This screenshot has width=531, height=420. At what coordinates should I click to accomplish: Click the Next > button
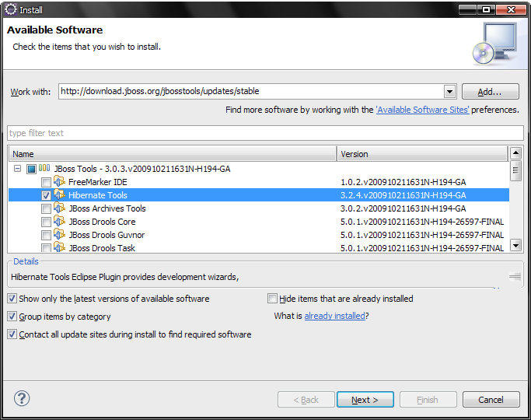[x=365, y=400]
